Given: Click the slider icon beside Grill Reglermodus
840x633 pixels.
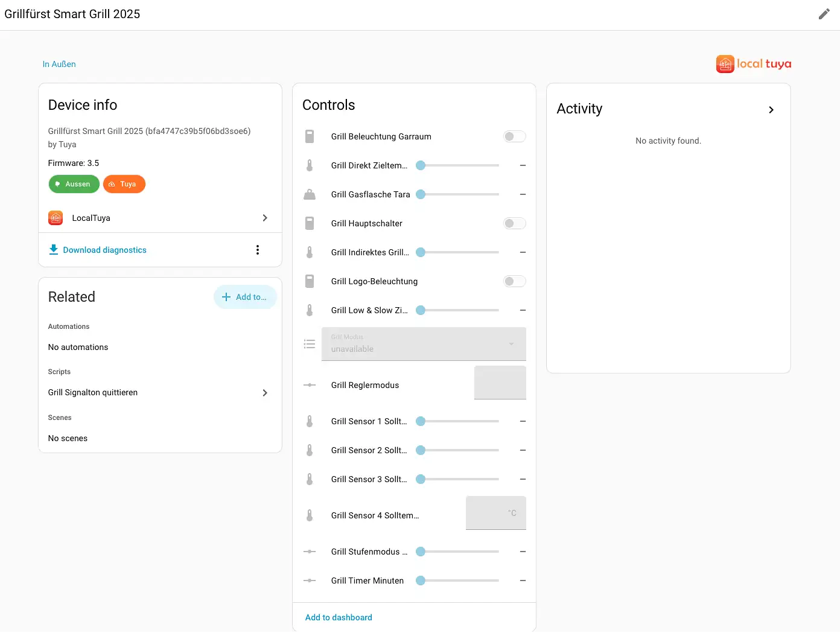Looking at the screenshot, I should click(x=310, y=385).
